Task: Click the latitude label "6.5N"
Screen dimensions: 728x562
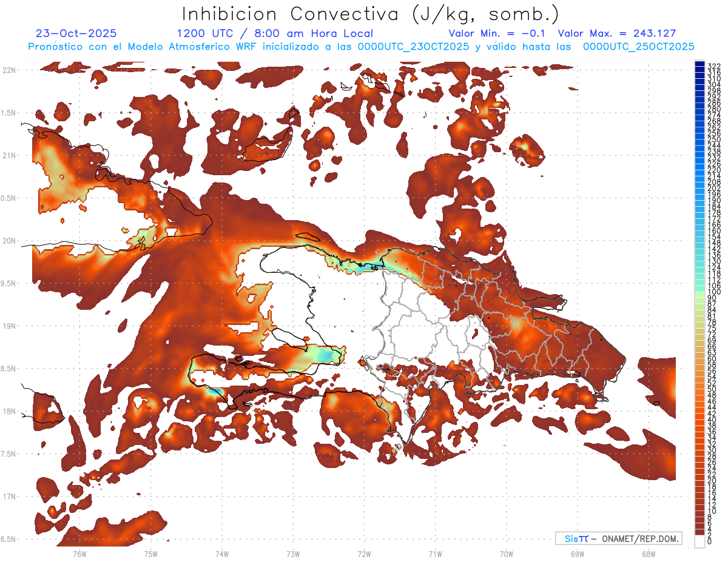Action: pos(8,539)
